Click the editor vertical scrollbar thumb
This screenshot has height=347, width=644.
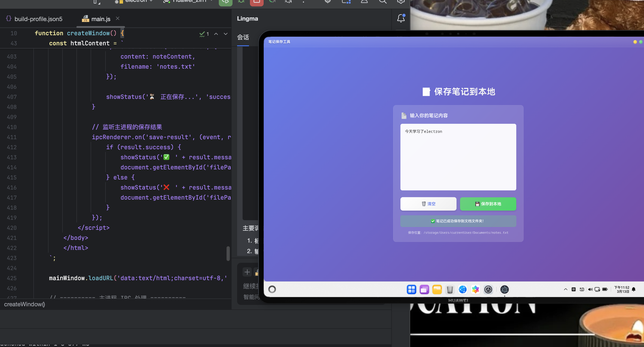coord(228,254)
